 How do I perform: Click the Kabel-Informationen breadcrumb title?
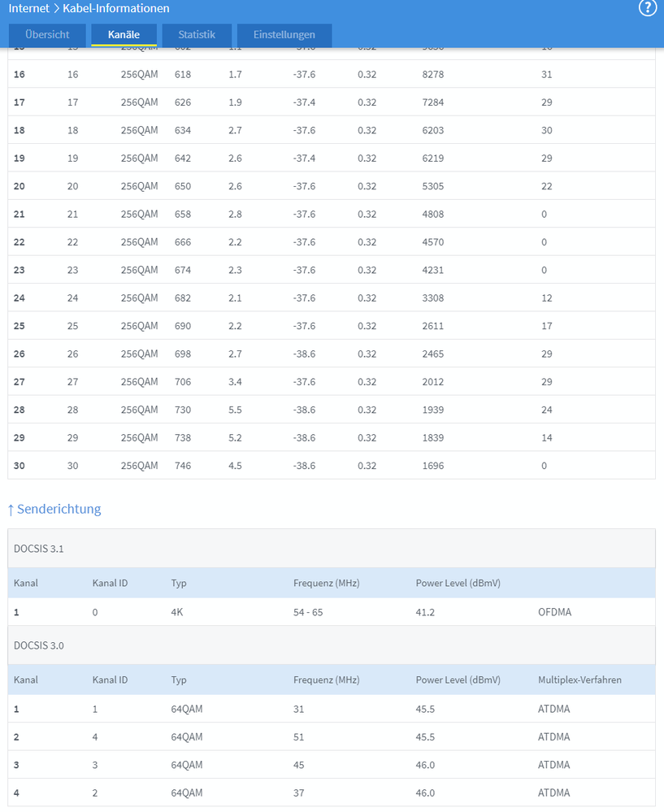point(116,8)
